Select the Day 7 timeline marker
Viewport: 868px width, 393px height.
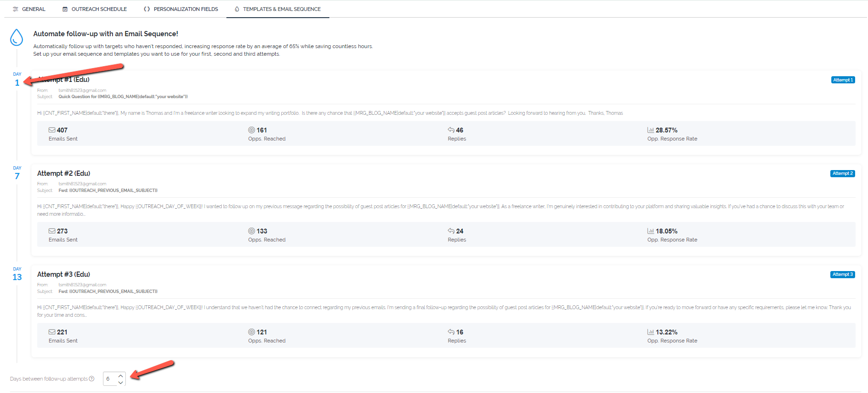click(x=17, y=173)
